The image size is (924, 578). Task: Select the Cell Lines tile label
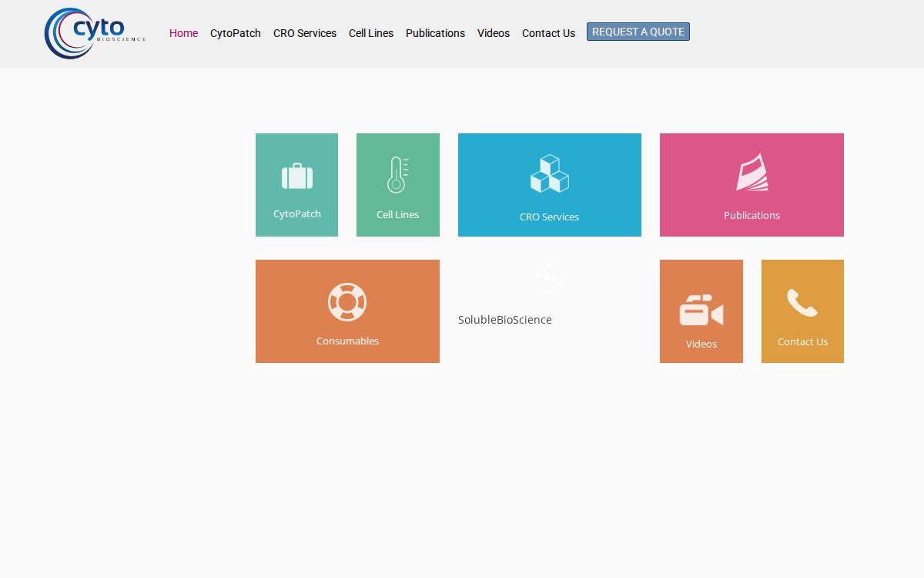[x=398, y=214]
